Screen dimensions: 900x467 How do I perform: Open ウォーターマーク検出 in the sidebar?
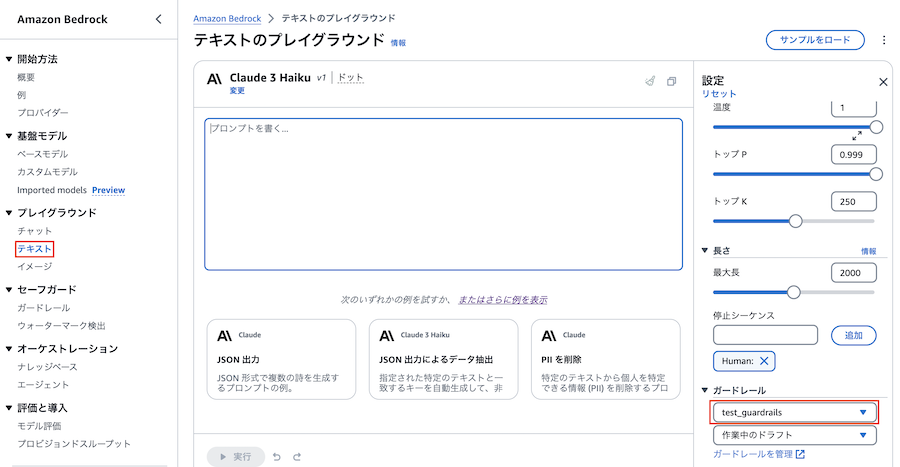61,325
